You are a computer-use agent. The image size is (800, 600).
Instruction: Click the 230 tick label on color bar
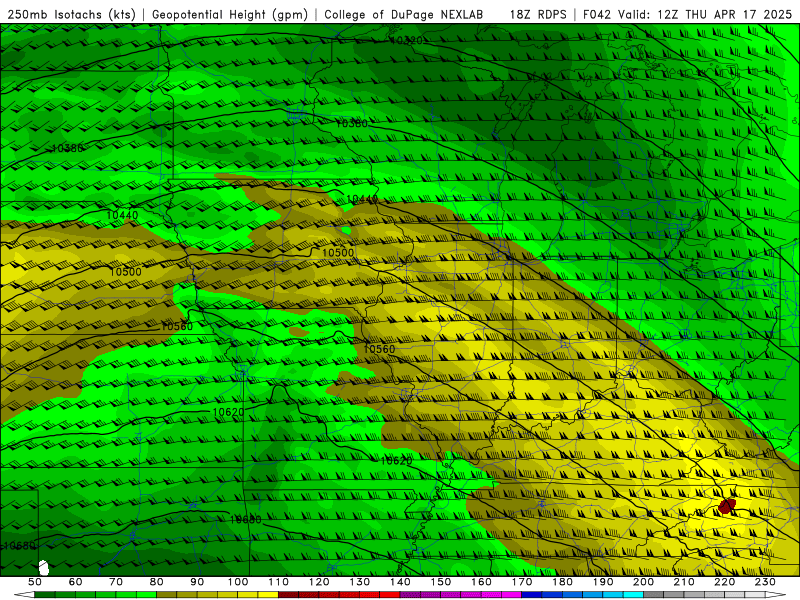[765, 582]
